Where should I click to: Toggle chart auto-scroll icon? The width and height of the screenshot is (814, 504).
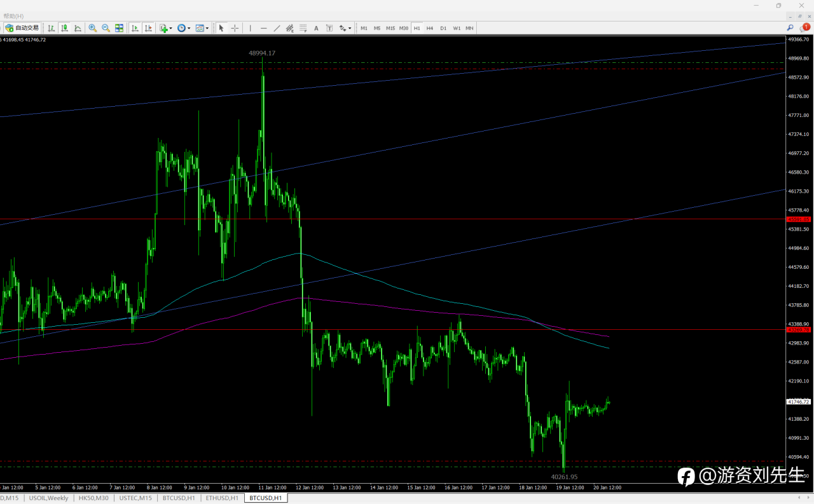click(135, 28)
